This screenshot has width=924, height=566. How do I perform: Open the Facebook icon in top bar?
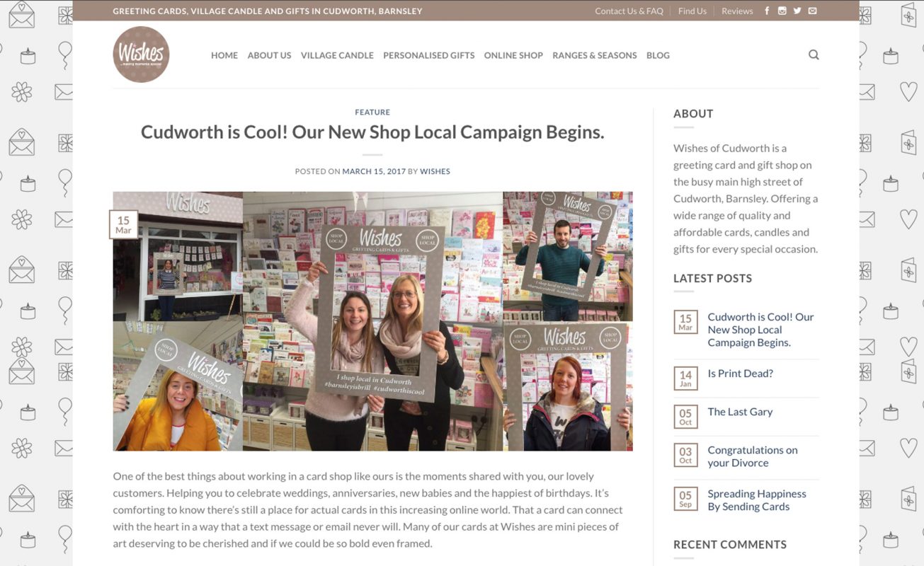[767, 11]
